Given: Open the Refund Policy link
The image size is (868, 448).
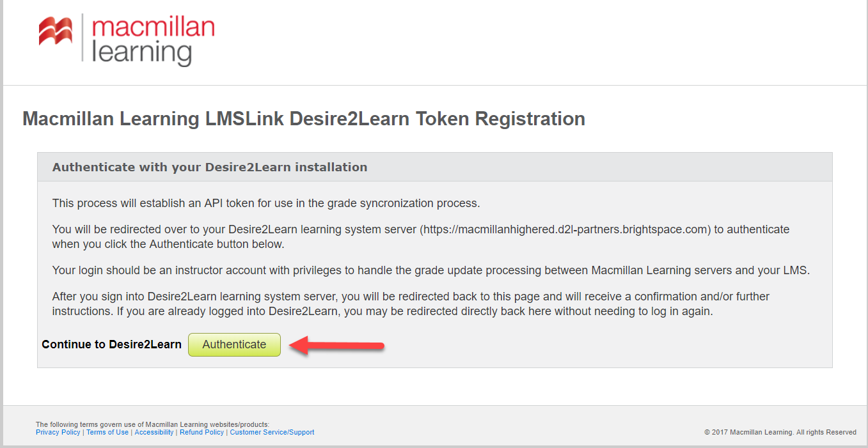Looking at the screenshot, I should point(201,432).
